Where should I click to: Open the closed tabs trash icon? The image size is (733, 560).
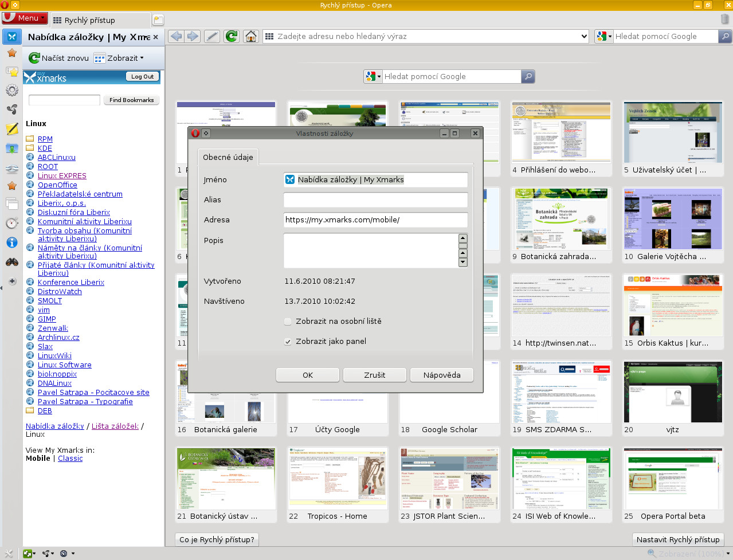coord(725,19)
